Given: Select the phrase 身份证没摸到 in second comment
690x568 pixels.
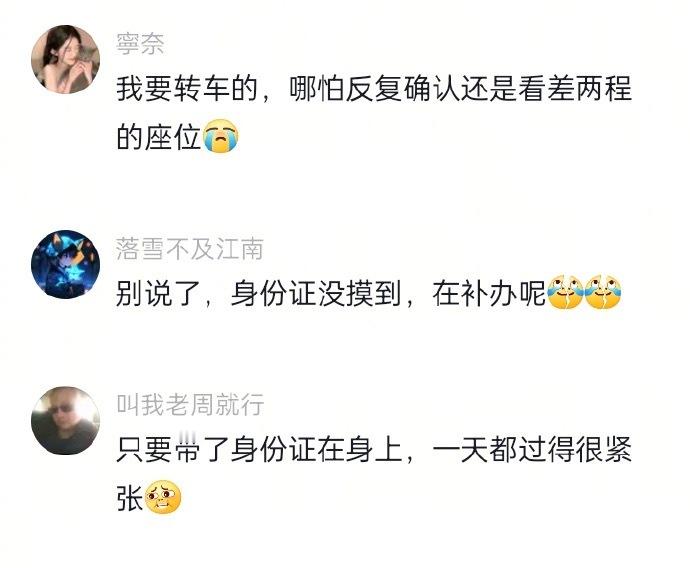Looking at the screenshot, I should pos(316,293).
